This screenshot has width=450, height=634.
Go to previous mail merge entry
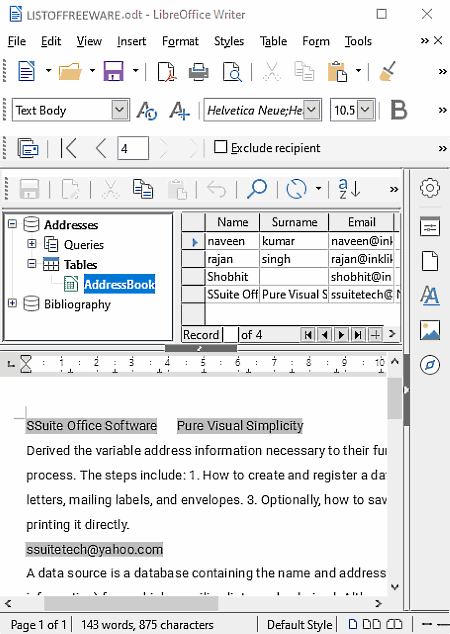101,148
